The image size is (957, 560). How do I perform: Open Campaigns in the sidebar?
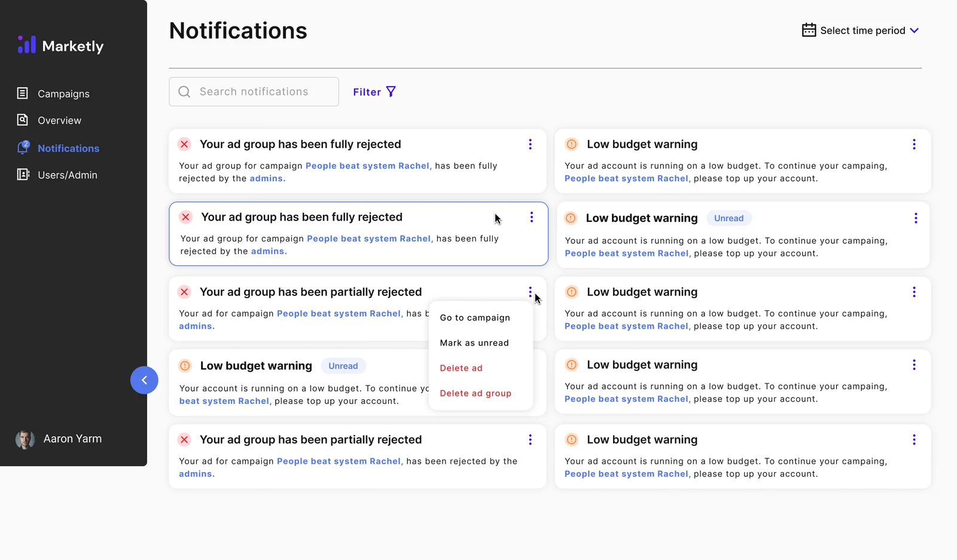click(x=53, y=93)
